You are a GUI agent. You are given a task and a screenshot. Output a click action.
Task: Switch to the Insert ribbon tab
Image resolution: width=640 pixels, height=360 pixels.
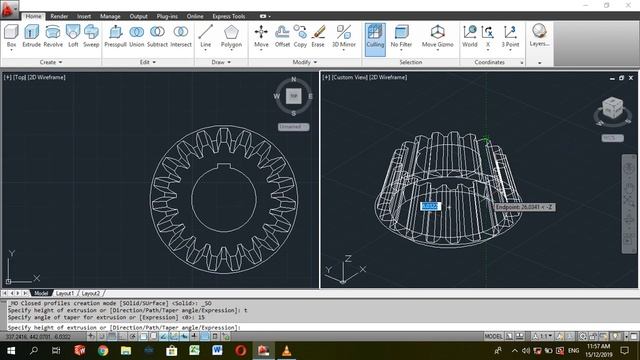click(84, 16)
